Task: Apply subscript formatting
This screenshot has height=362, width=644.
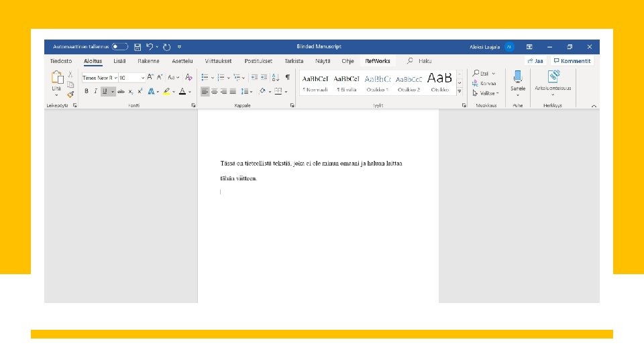Action: 131,92
